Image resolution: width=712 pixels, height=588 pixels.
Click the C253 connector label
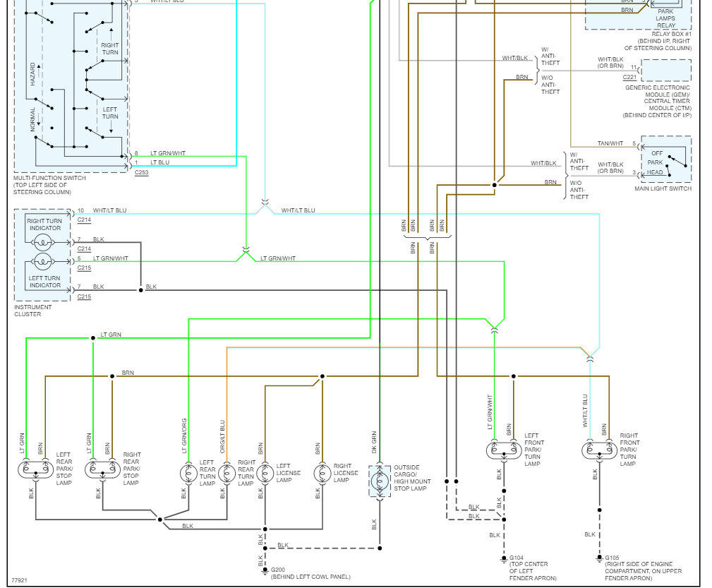coord(142,173)
